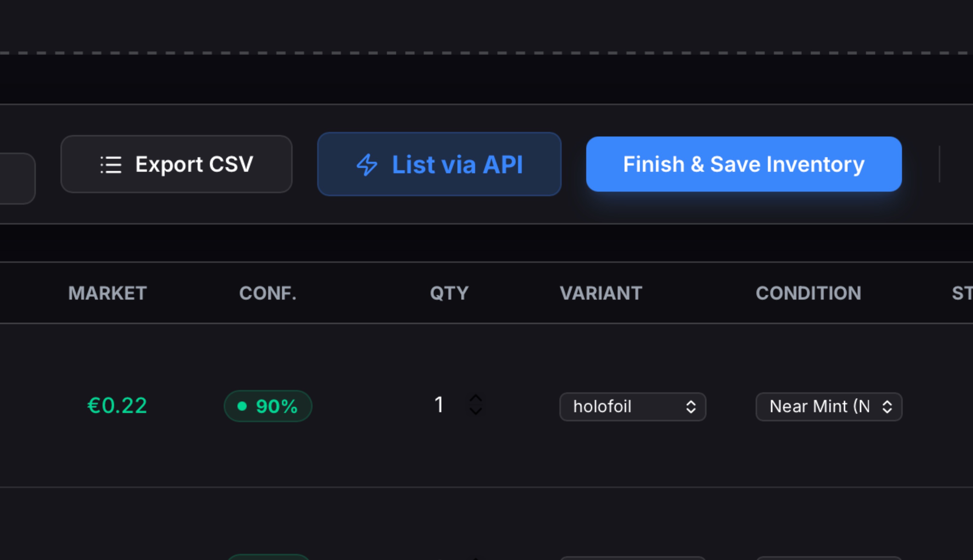
Task: Click Finish & Save Inventory
Action: point(743,164)
